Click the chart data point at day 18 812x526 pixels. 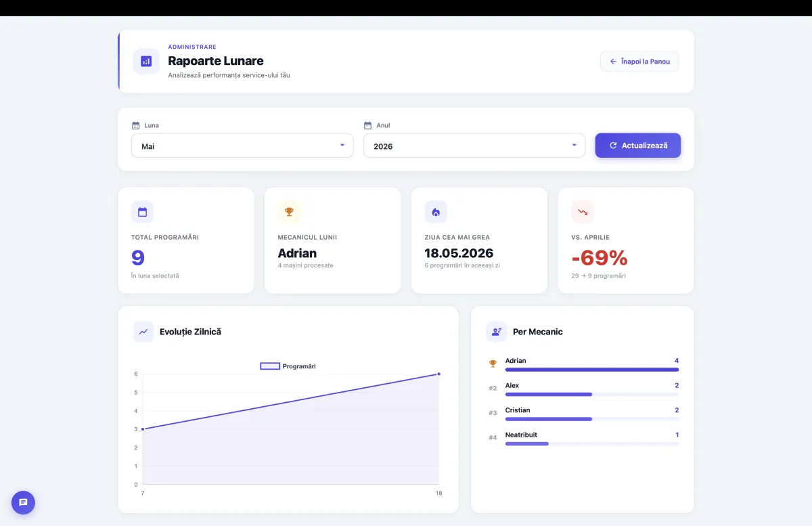[438, 374]
